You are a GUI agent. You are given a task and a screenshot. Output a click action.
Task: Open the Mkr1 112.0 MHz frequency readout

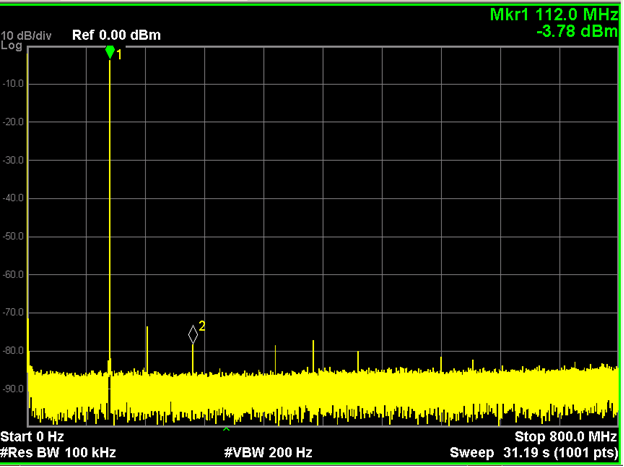tap(553, 16)
